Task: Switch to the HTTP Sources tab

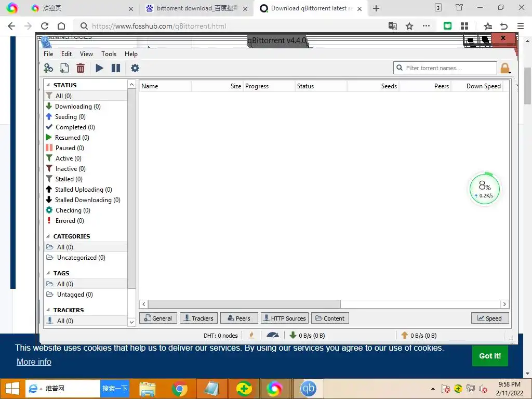Action: pyautogui.click(x=285, y=318)
